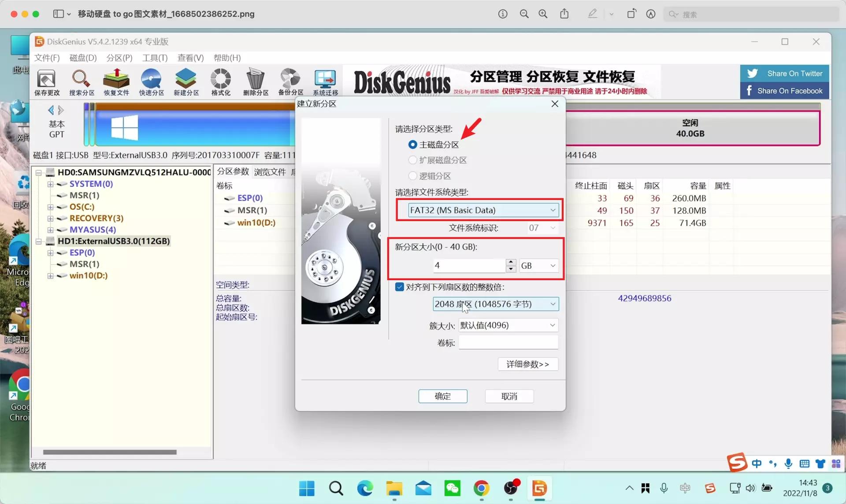Screen dimensions: 846x504
Task: Click the 保存更改 (Save Changes) toolbar icon
Action: tap(46, 82)
